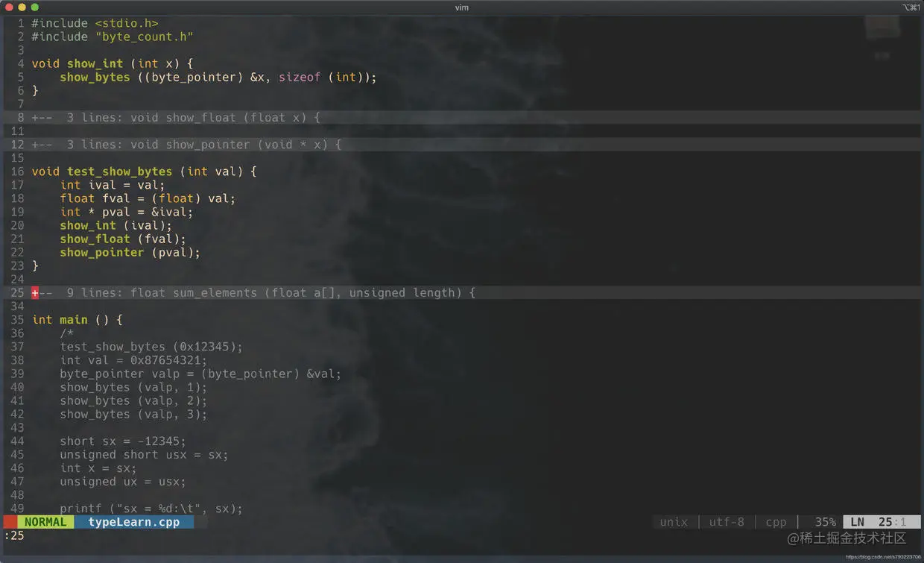Click the sizeof keyword on line 5
The width and height of the screenshot is (924, 563).
(x=300, y=77)
